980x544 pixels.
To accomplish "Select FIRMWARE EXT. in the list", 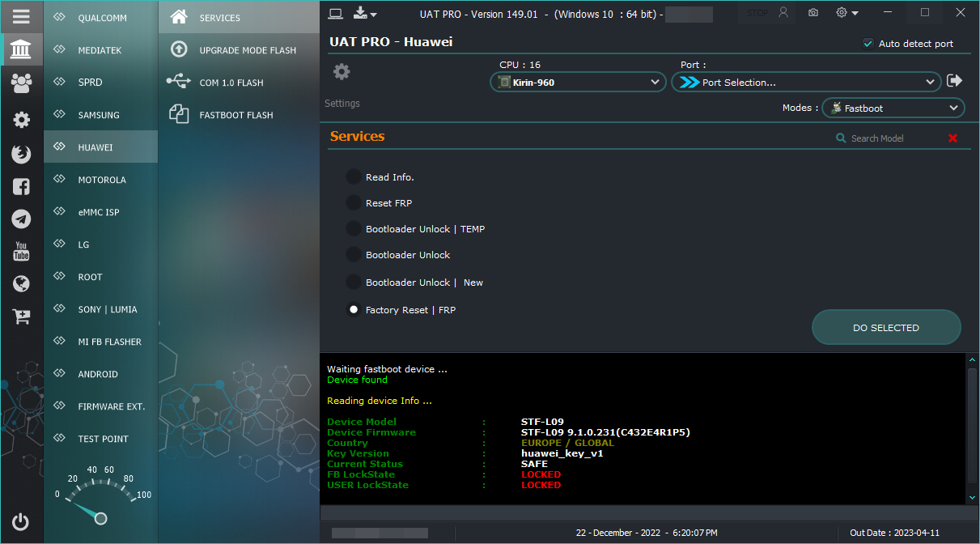I will coord(100,406).
